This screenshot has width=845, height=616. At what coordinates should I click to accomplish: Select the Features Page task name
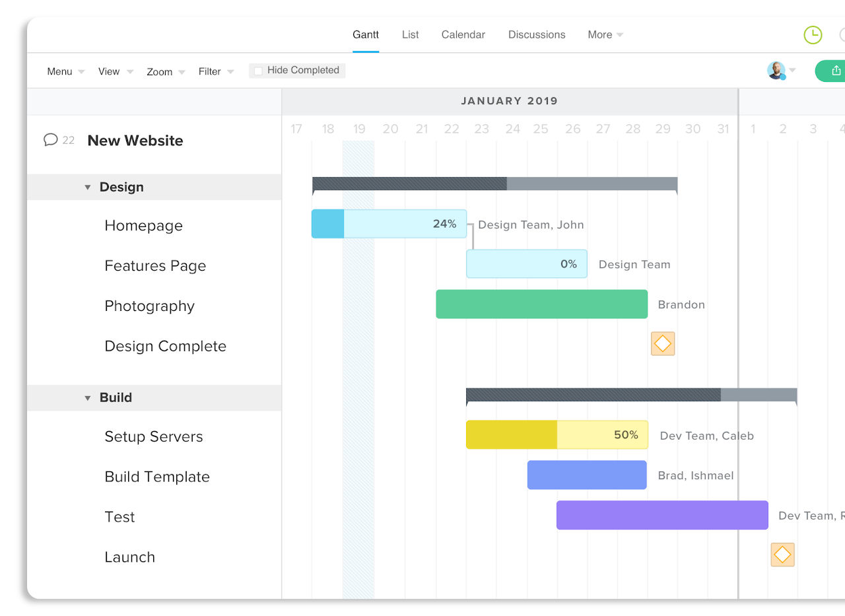155,266
